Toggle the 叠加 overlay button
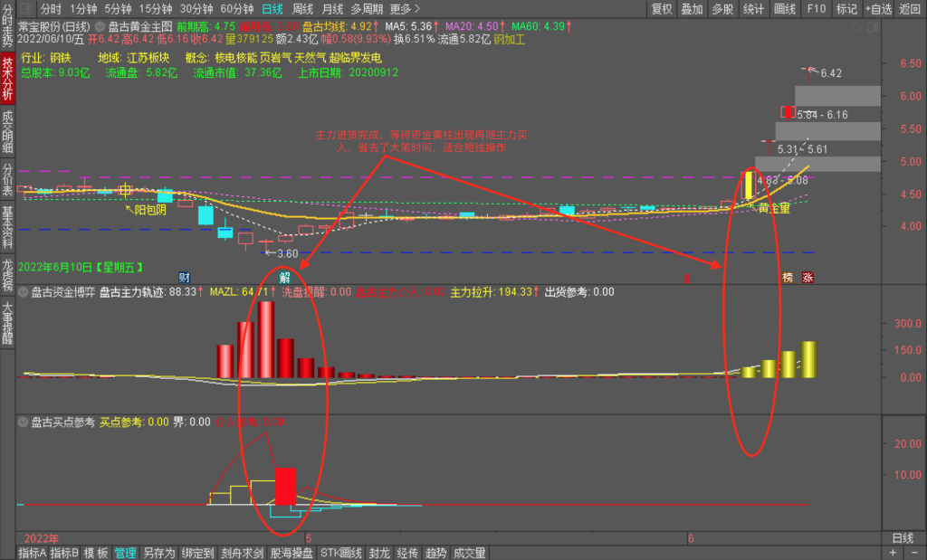Viewport: 927px width, 560px height. [692, 9]
